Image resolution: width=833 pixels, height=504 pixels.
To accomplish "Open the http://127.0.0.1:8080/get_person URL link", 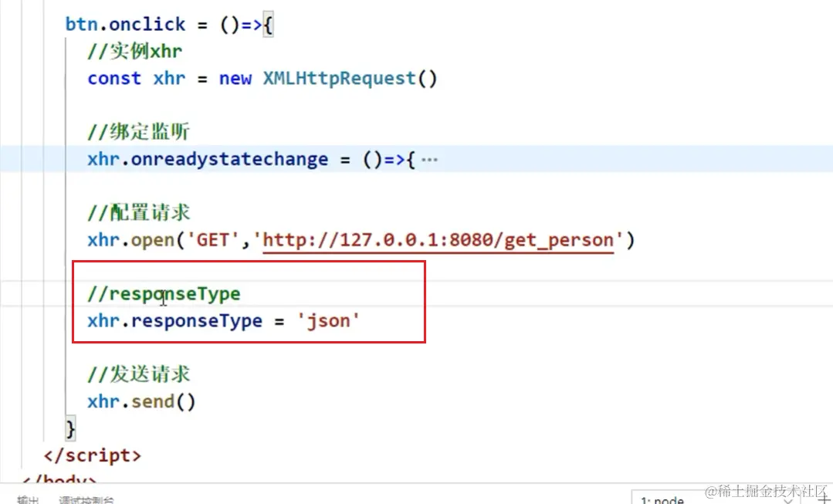I will tap(439, 240).
